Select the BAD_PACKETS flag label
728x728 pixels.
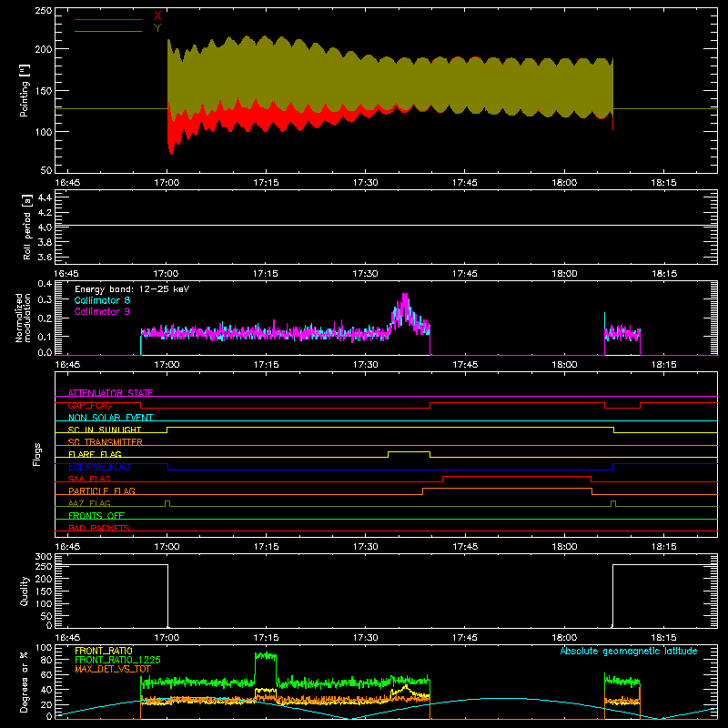click(x=99, y=528)
